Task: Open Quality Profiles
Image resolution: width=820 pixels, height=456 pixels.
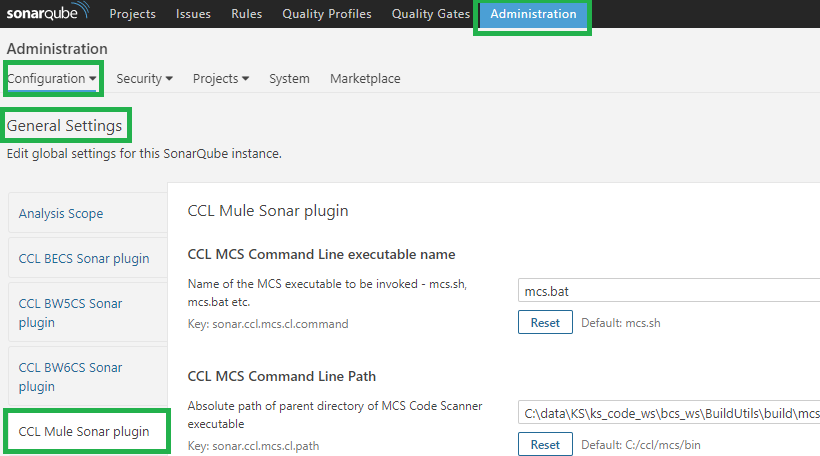Action: [327, 14]
